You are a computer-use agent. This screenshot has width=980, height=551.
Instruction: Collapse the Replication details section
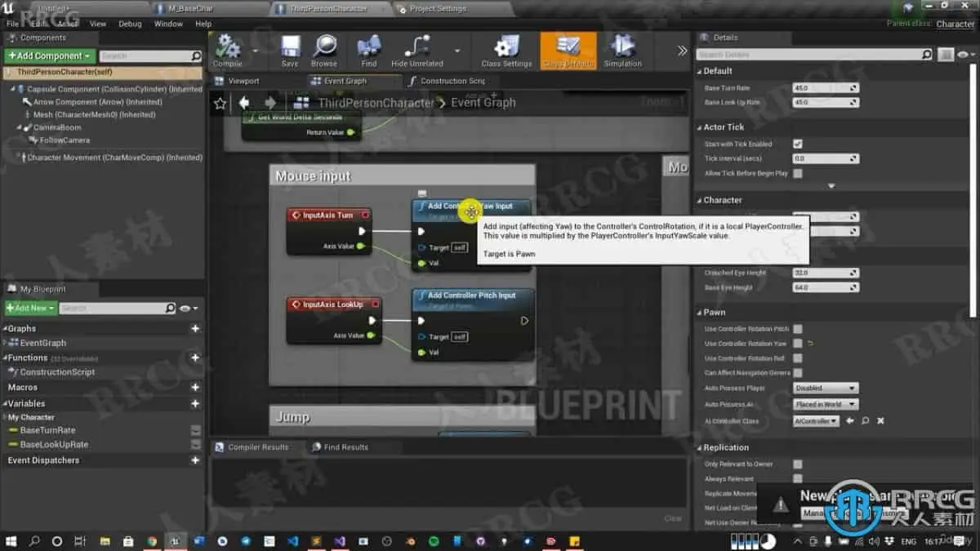(700, 447)
